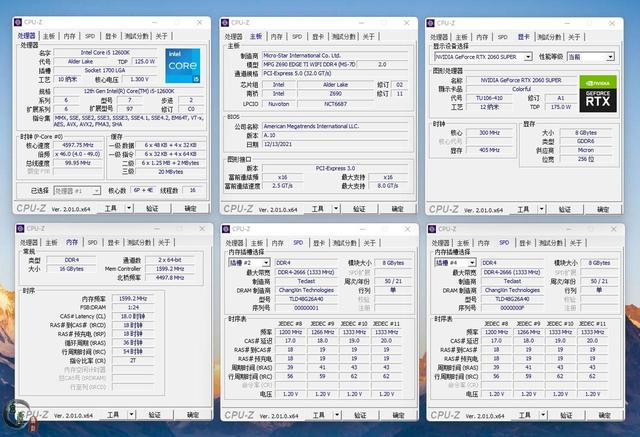640x437 pixels.
Task: Click the CPU-Z title icon in the 插槽 #4 window
Action: tap(432, 229)
